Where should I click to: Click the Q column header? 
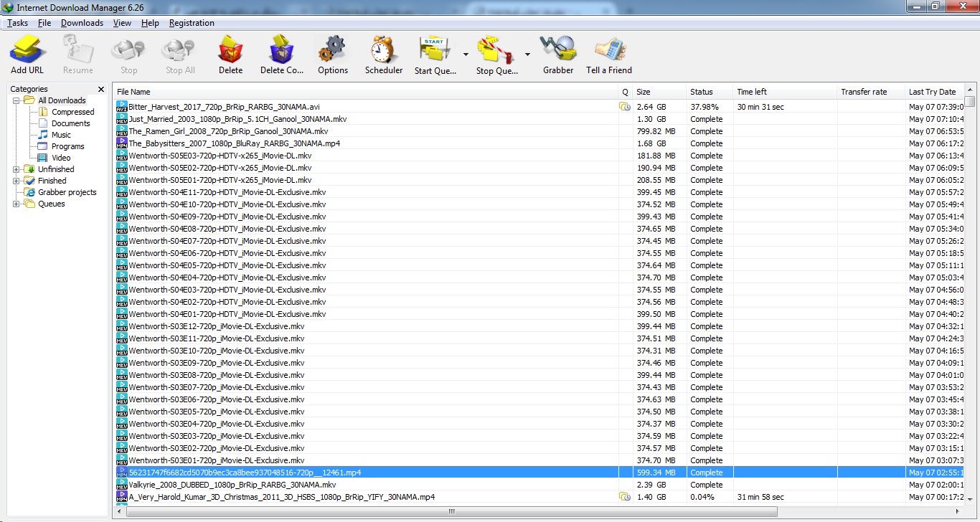625,92
